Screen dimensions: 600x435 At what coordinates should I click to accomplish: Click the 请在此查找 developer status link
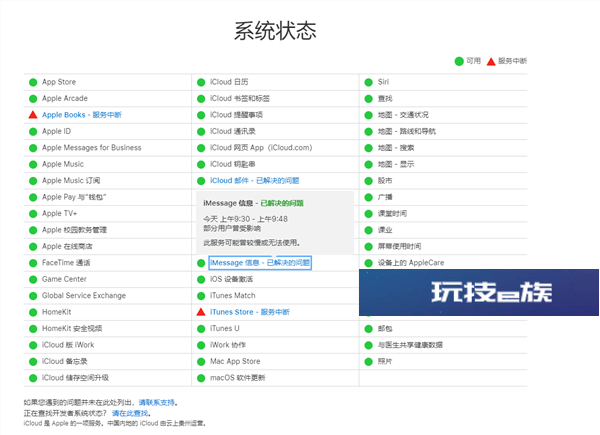pos(130,413)
